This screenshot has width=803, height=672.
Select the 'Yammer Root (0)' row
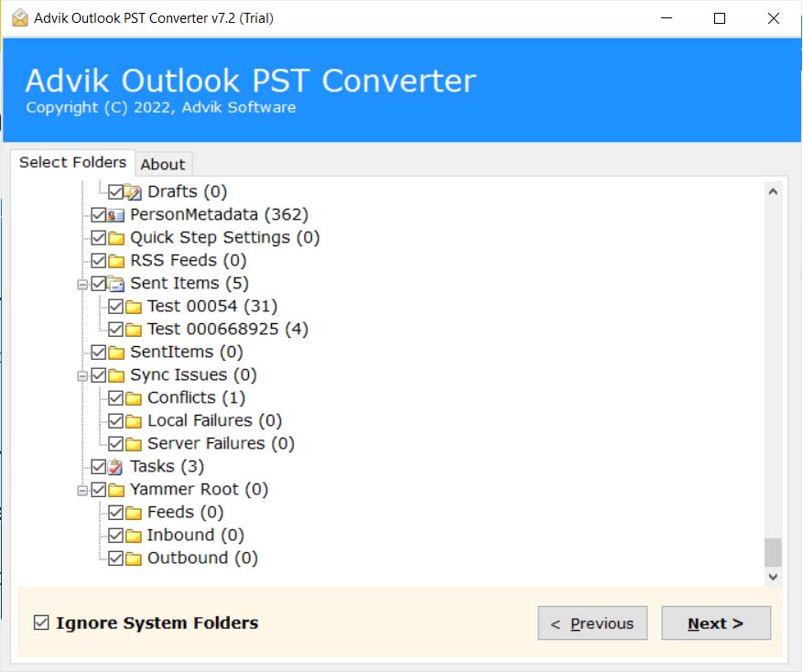coord(200,490)
